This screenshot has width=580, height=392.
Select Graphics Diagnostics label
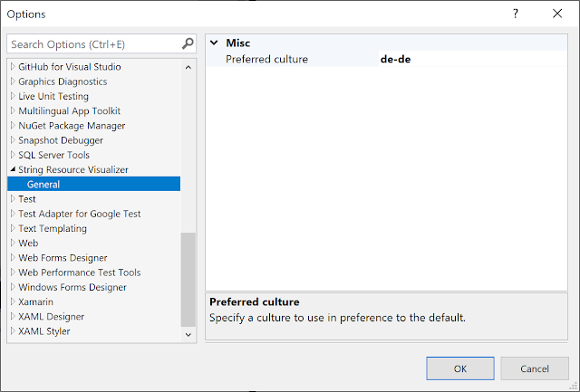pyautogui.click(x=63, y=81)
